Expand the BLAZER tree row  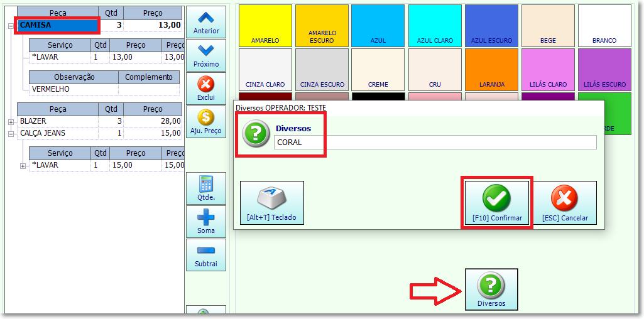tap(11, 122)
